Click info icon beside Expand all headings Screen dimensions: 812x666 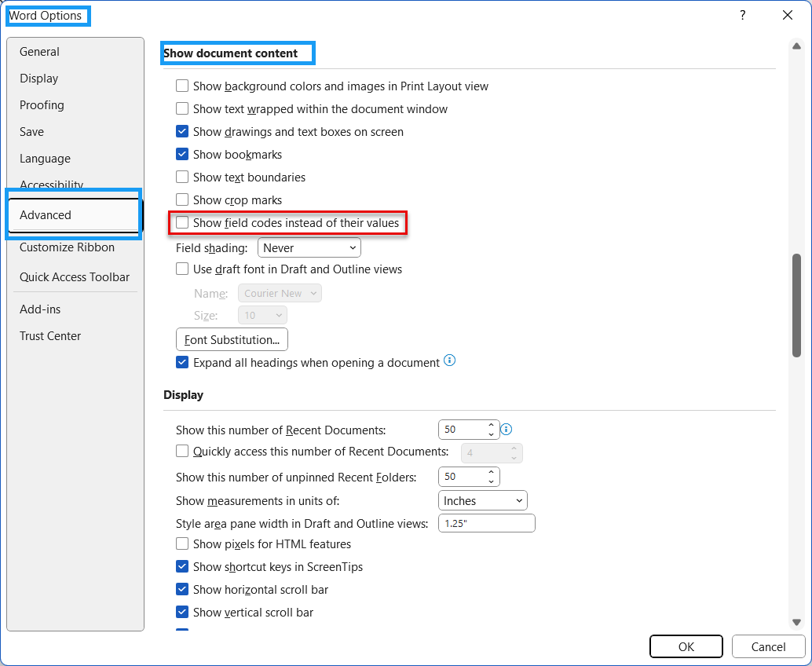[449, 360]
